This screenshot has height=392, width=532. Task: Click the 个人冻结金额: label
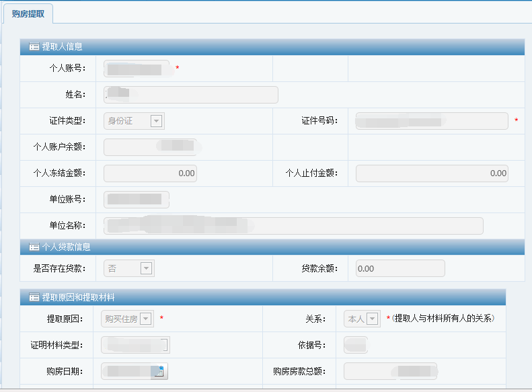[59, 173]
